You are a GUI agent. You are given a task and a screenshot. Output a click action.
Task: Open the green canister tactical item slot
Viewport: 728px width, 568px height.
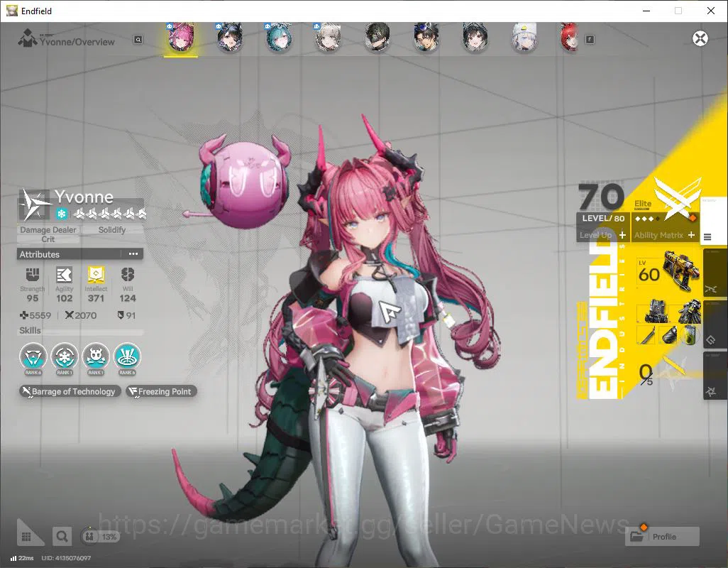[x=690, y=335]
